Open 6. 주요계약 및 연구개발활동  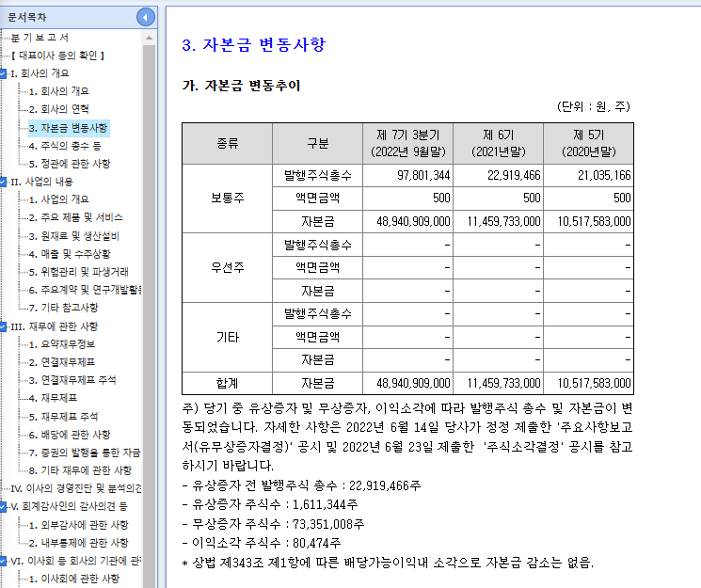point(86,290)
